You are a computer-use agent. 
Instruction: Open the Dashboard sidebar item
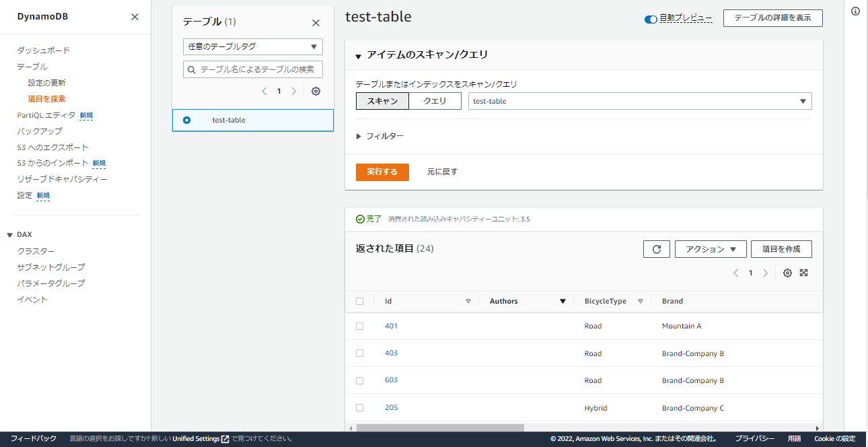(x=43, y=50)
